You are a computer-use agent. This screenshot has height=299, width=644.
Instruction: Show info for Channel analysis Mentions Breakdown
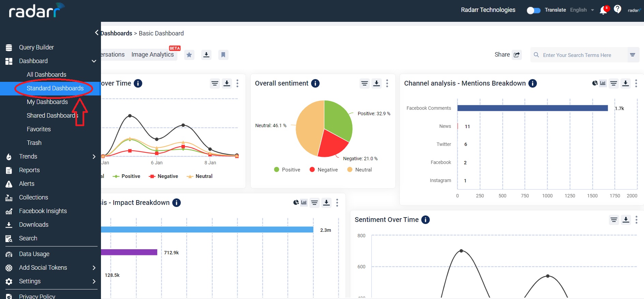pos(533,83)
